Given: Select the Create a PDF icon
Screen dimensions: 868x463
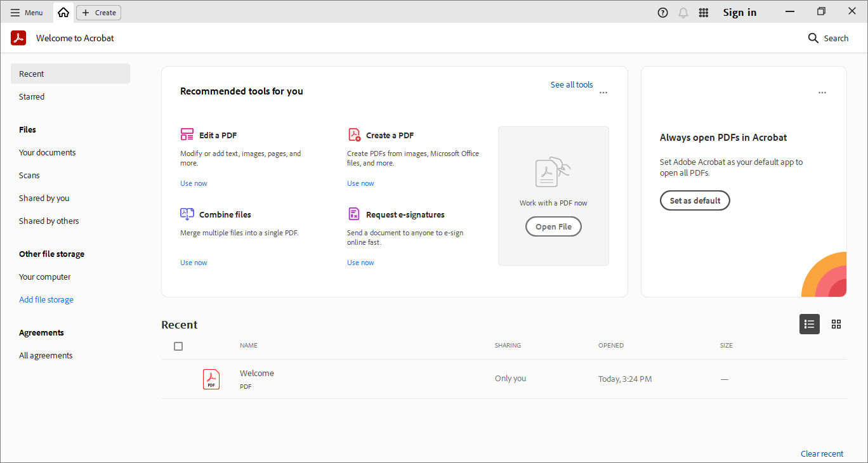Looking at the screenshot, I should coord(354,134).
